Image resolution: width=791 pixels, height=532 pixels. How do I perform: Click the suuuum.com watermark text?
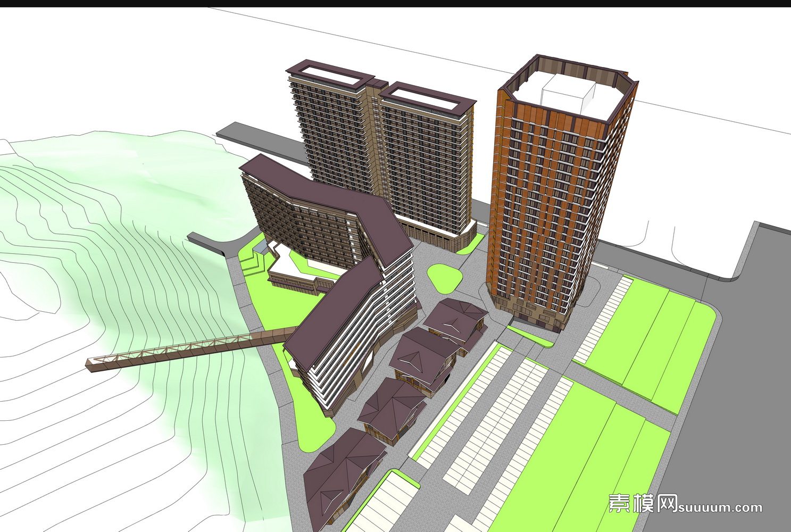[721, 507]
